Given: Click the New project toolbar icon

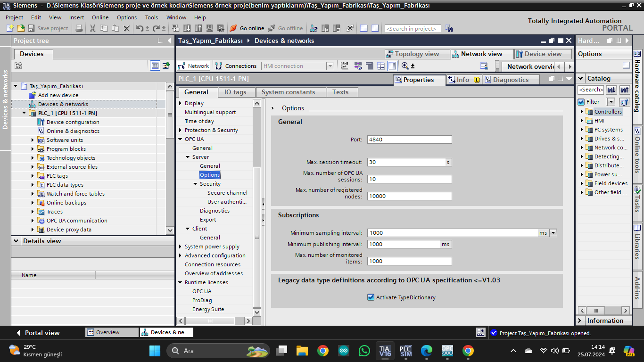Looking at the screenshot, I should (10, 28).
